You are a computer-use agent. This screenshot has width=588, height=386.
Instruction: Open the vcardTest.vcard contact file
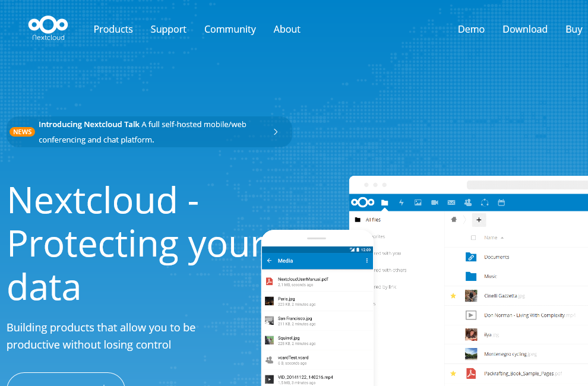[317, 360]
